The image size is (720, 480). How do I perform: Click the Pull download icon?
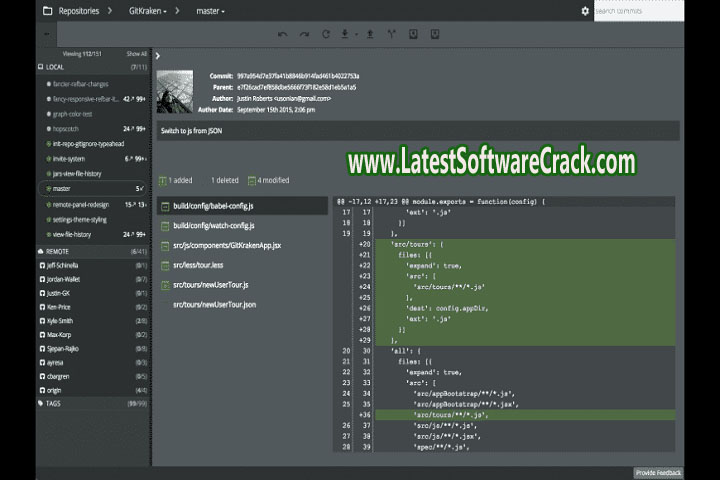pyautogui.click(x=346, y=34)
